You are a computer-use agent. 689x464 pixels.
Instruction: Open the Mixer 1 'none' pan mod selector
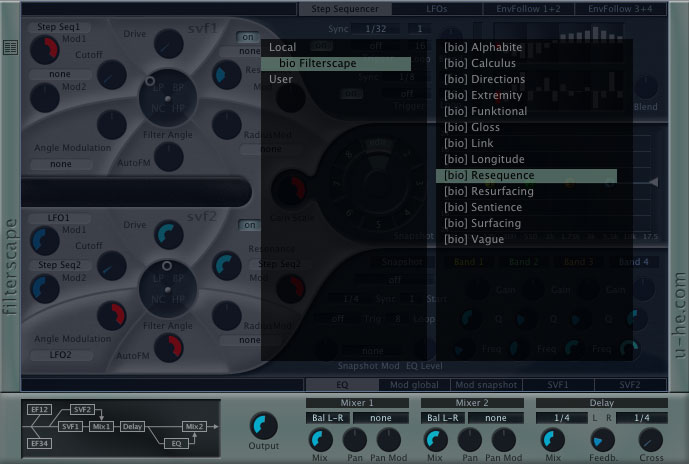coord(381,418)
